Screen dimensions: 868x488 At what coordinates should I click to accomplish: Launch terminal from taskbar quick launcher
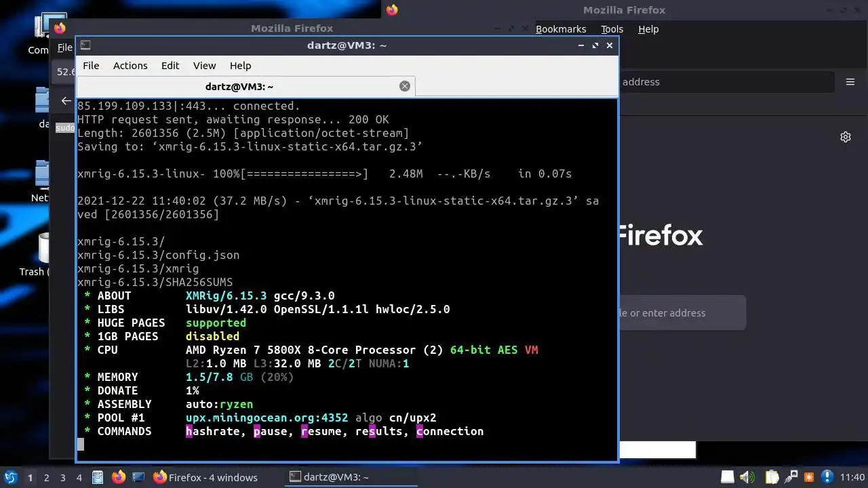(138, 477)
